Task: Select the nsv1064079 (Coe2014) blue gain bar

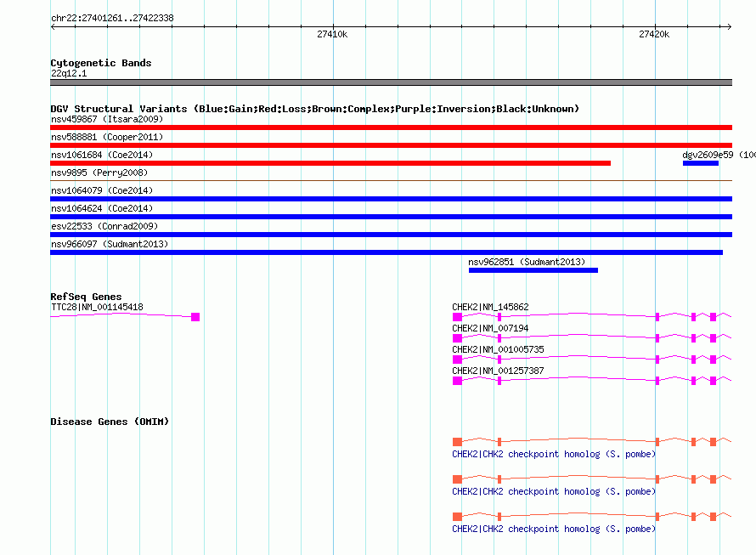Action: pyautogui.click(x=391, y=199)
